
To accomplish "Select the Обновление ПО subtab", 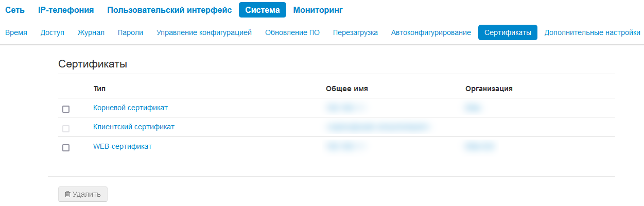I will coord(292,32).
